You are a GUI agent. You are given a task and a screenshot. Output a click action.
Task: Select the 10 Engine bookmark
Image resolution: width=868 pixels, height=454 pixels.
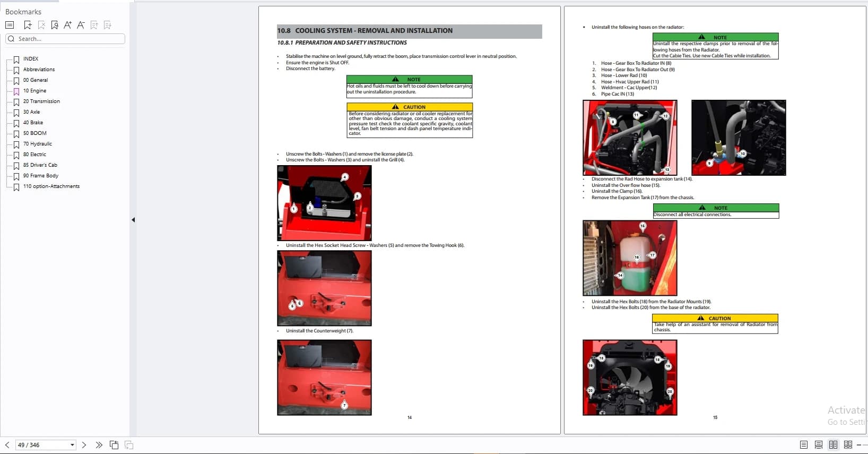(x=34, y=91)
